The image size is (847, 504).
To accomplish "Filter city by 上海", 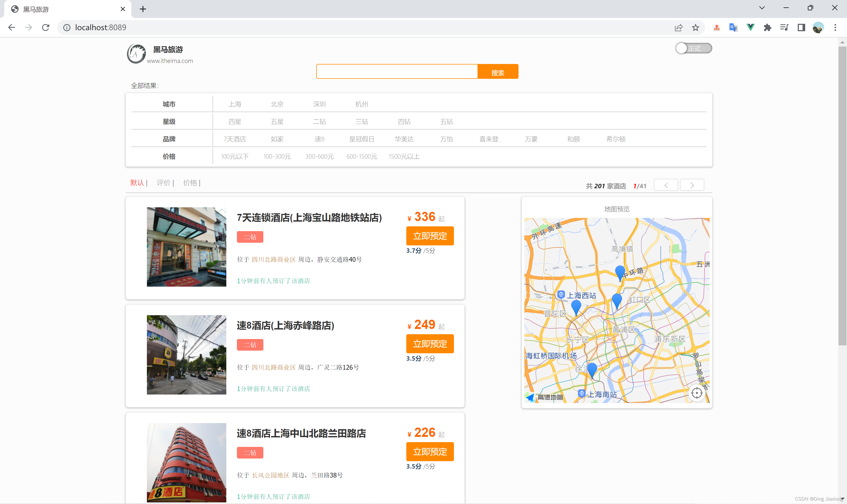I will click(x=235, y=104).
